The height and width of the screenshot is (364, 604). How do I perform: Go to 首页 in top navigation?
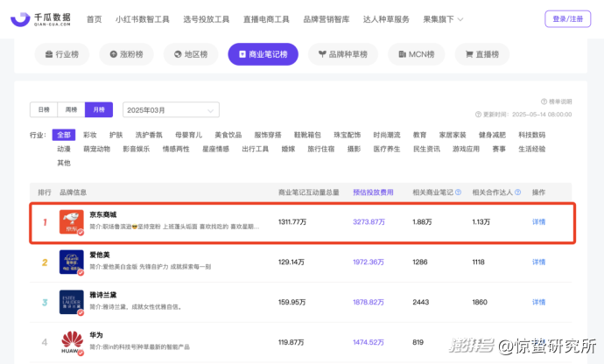coord(94,19)
